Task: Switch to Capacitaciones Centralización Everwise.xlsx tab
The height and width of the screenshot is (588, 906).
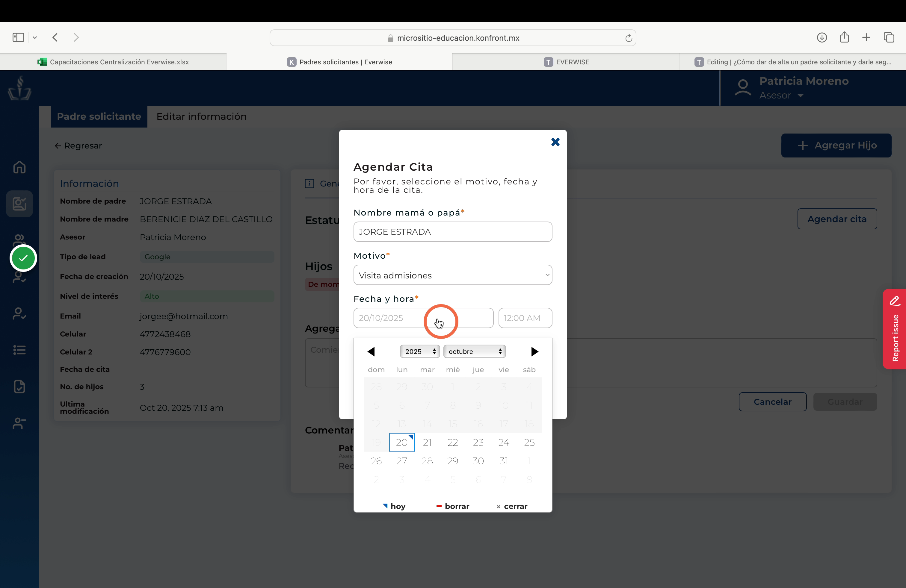Action: [x=113, y=62]
